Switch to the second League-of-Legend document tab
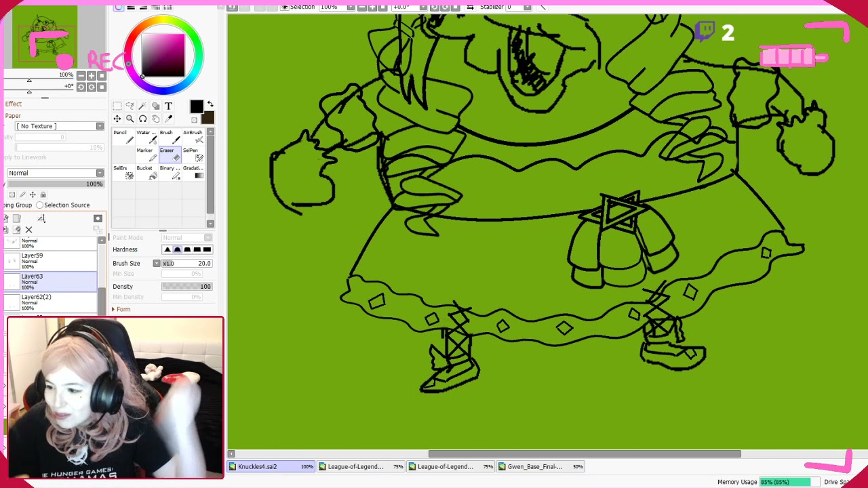This screenshot has width=868, height=488. tap(451, 466)
